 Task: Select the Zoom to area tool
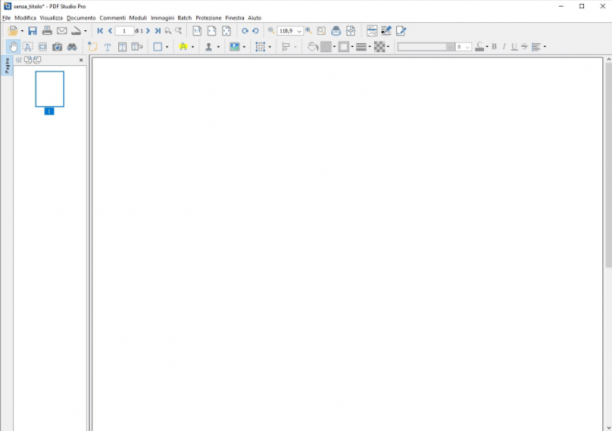321,31
